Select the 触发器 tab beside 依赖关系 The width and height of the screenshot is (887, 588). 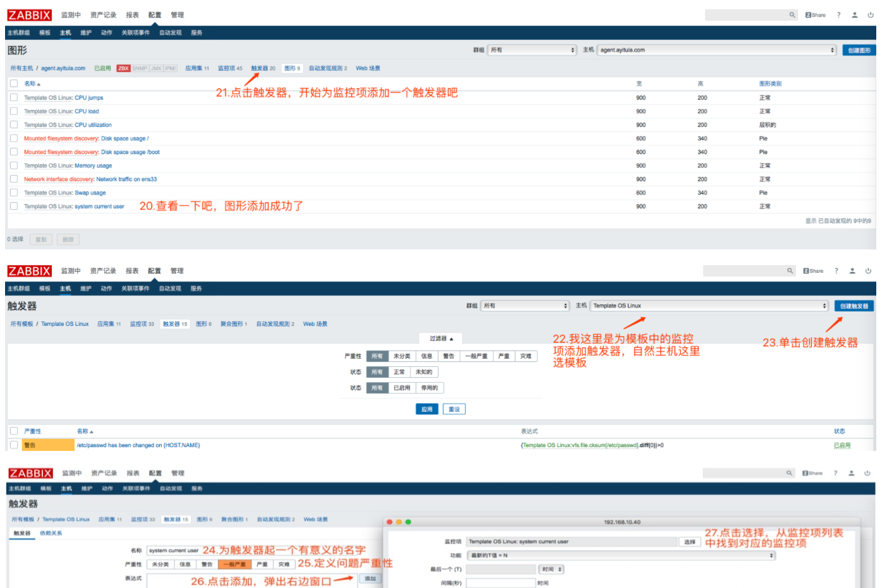pos(22,533)
